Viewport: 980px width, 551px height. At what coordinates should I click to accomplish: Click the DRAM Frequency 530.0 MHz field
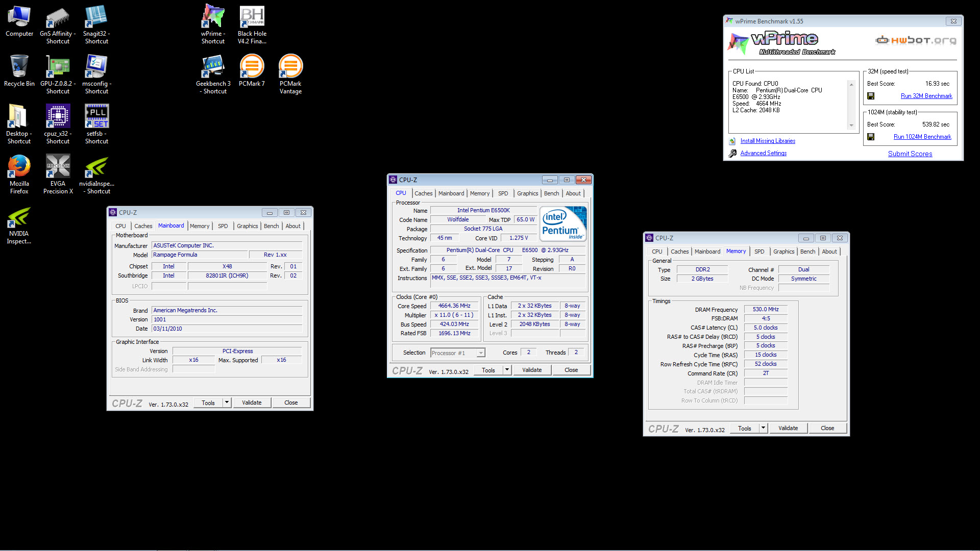(766, 309)
